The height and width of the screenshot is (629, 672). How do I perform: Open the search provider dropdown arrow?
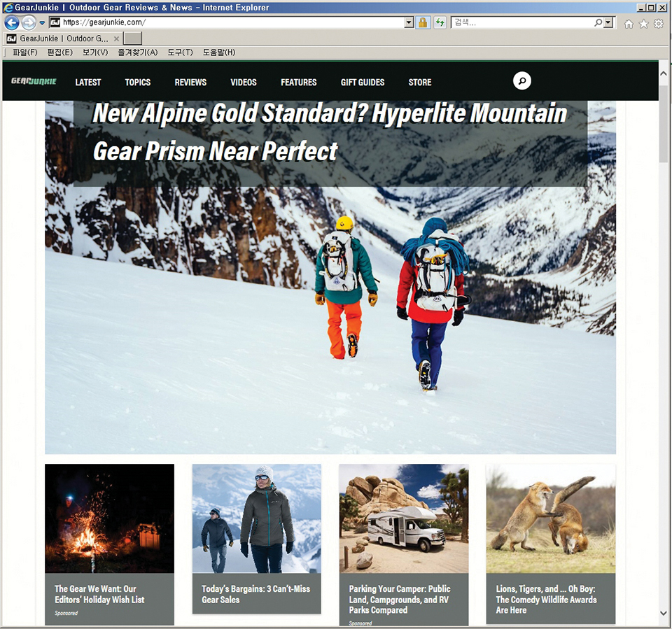(608, 22)
